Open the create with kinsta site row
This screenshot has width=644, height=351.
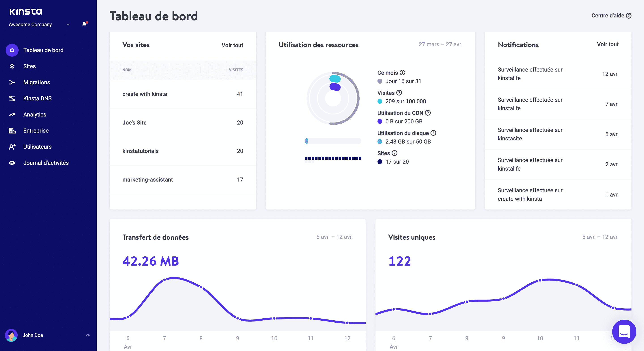click(x=145, y=94)
